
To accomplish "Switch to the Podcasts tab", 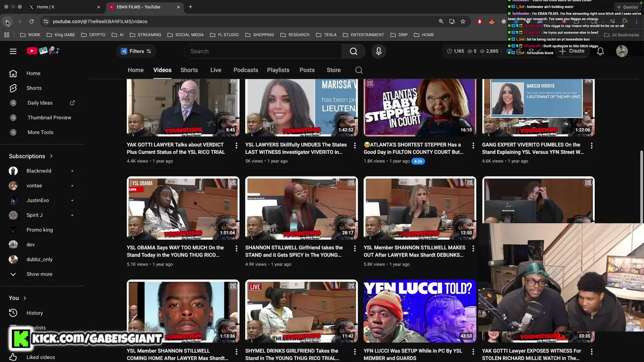I will click(x=246, y=70).
